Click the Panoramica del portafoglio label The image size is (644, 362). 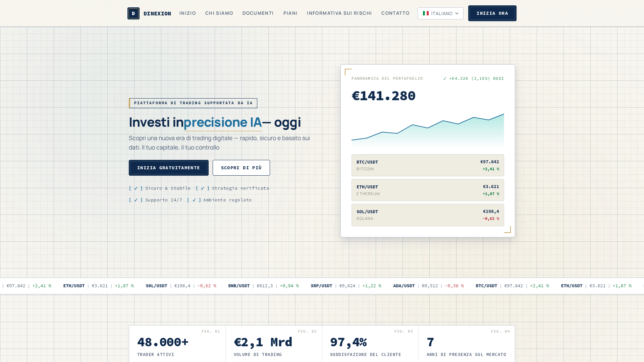pyautogui.click(x=387, y=78)
